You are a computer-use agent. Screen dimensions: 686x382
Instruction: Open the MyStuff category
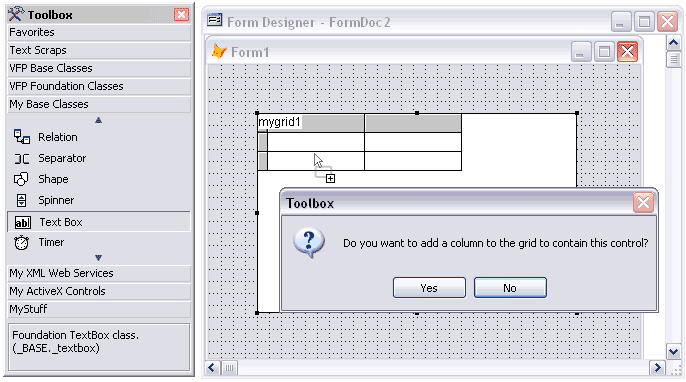(x=99, y=309)
